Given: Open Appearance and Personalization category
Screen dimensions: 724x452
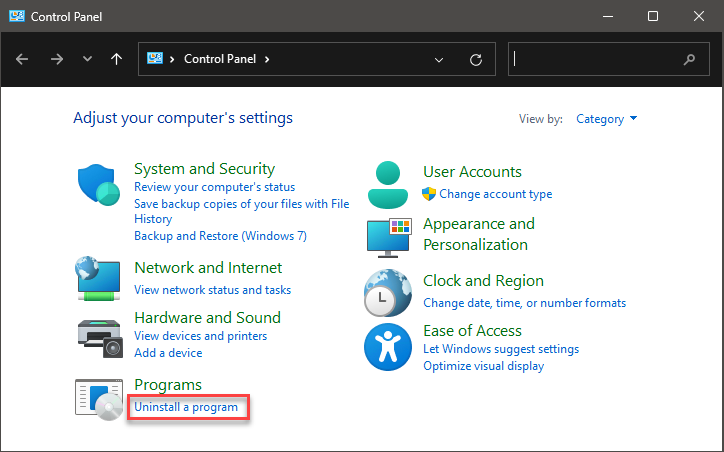Looking at the screenshot, I should pyautogui.click(x=479, y=234).
